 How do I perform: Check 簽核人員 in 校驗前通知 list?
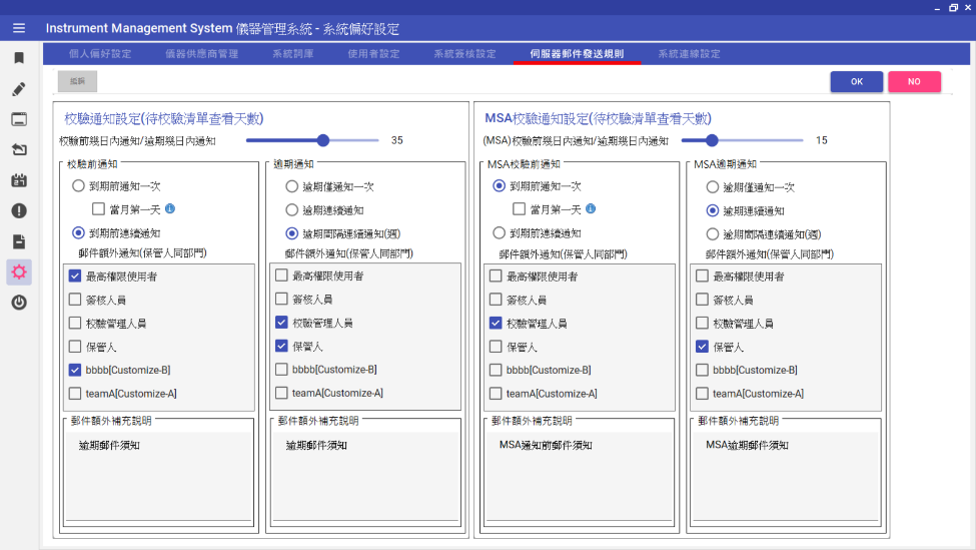coord(75,299)
